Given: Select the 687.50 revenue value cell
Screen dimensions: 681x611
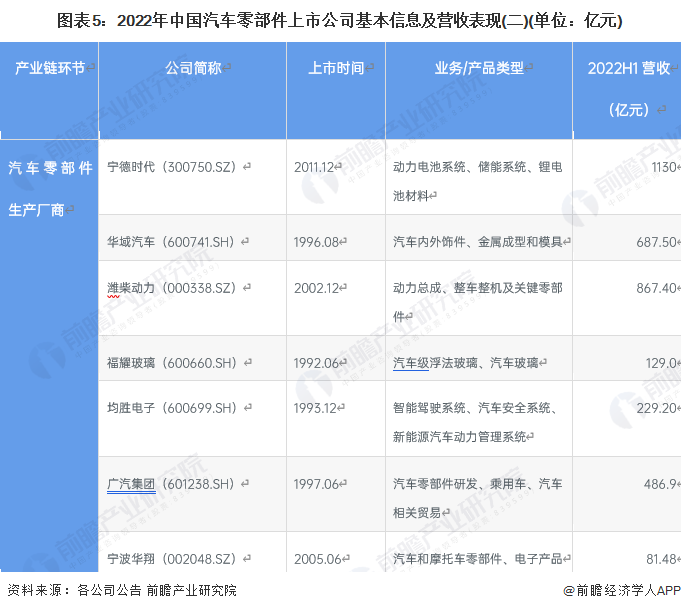Looking at the screenshot, I should tap(655, 242).
